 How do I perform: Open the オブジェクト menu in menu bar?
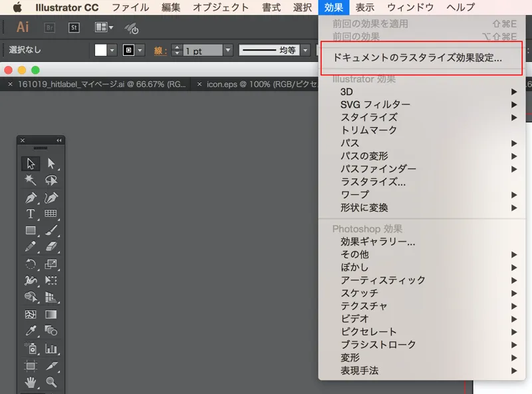(x=221, y=7)
